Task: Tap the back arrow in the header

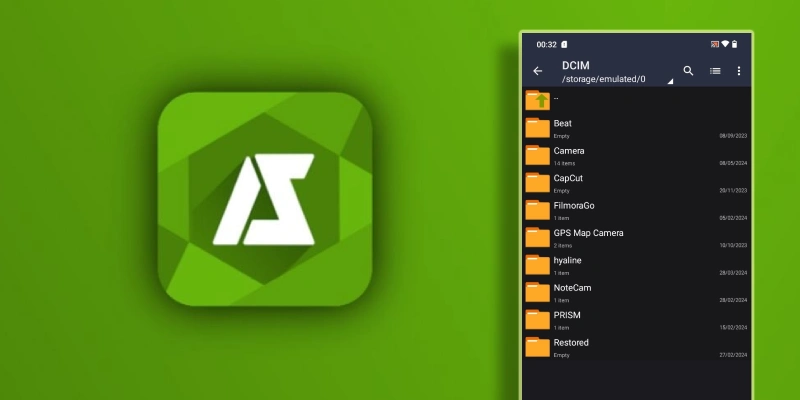Action: (x=537, y=71)
